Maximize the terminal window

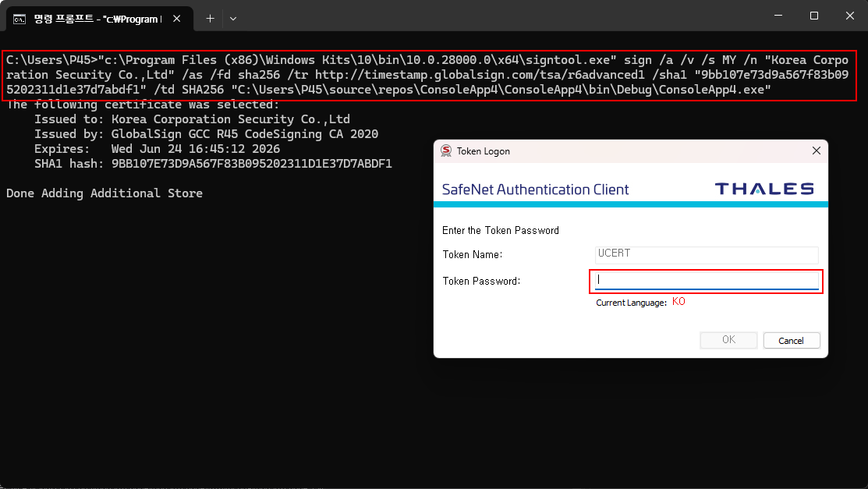point(813,16)
